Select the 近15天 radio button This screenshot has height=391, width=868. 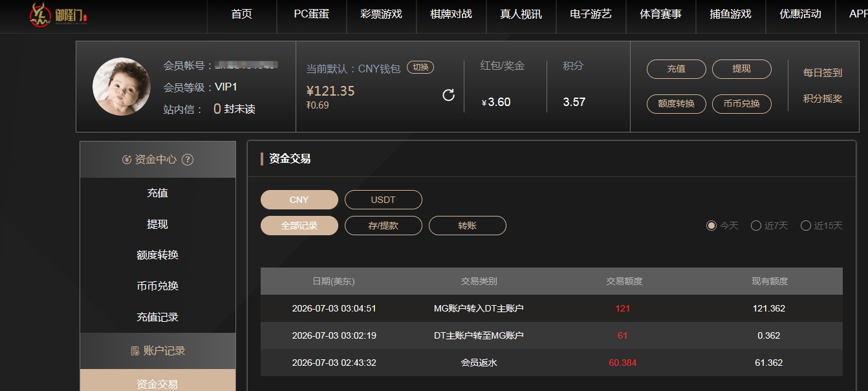click(x=806, y=226)
